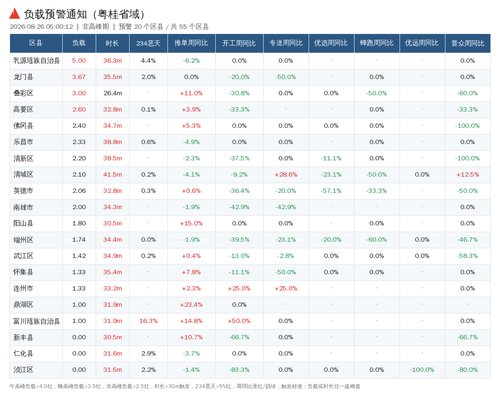Select the 鼎湖区 row name
This screenshot has height=402, width=500.
23,305
